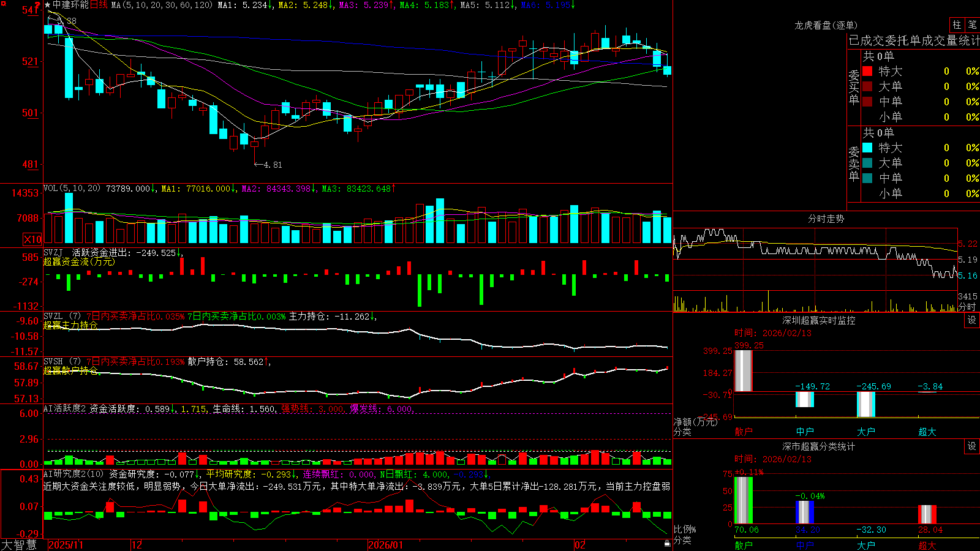The width and height of the screenshot is (980, 551).
Task: Click the 强势线: 3.000 label
Action: point(312,409)
